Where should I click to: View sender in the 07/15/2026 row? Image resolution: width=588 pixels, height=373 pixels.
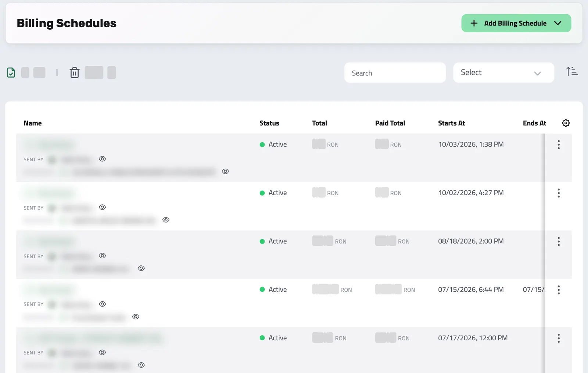coord(103,304)
